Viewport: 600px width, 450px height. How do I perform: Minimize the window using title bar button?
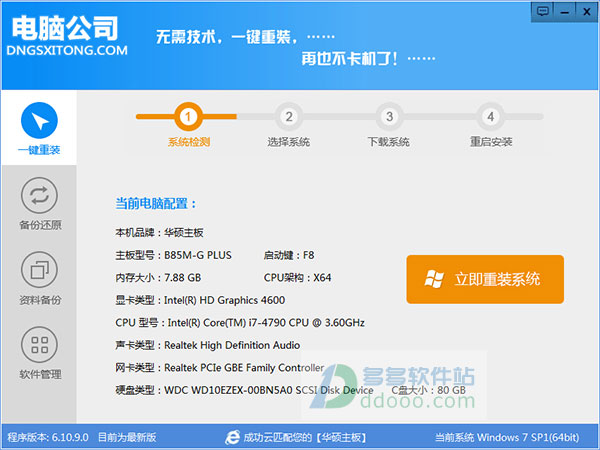pos(564,11)
